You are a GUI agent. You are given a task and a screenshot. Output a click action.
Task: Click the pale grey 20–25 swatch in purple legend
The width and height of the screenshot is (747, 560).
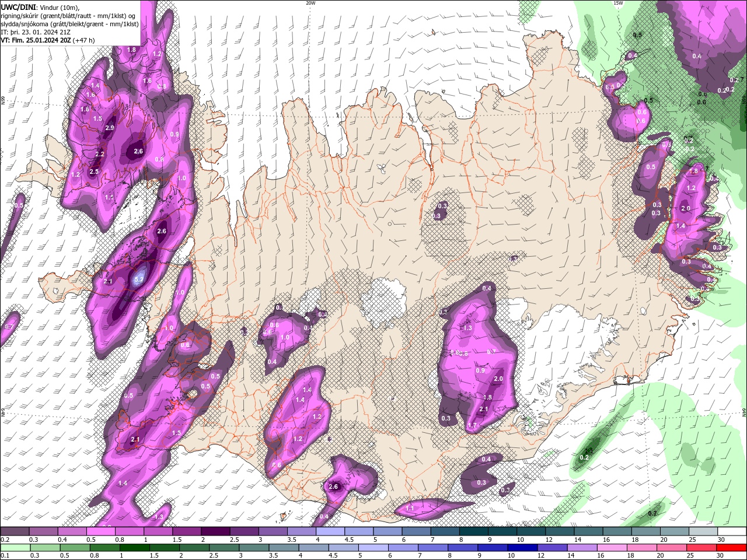point(674,531)
